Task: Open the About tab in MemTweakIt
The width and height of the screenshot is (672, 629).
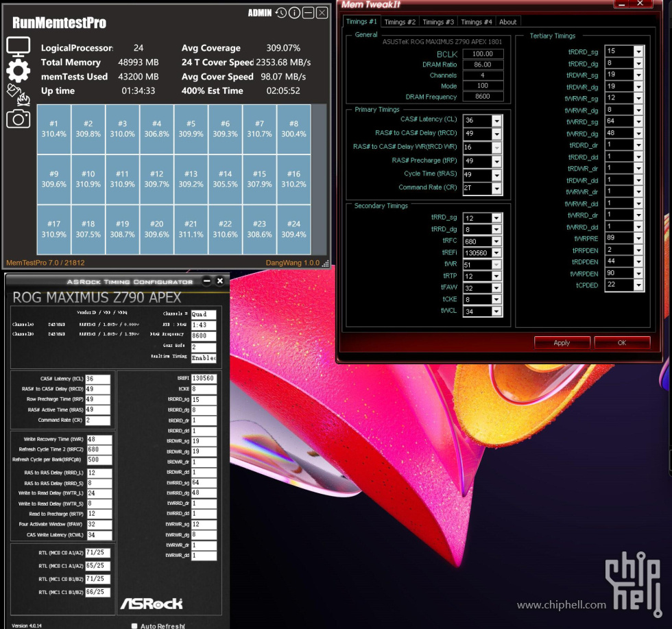Action: [x=508, y=22]
